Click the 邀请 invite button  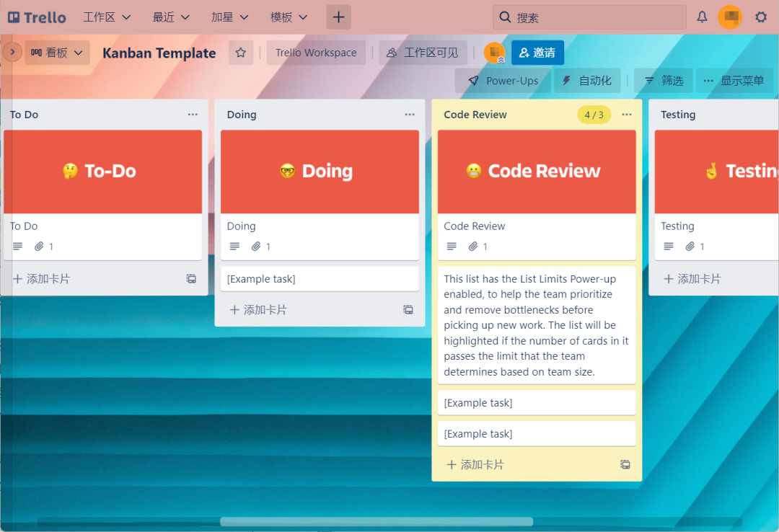(537, 53)
